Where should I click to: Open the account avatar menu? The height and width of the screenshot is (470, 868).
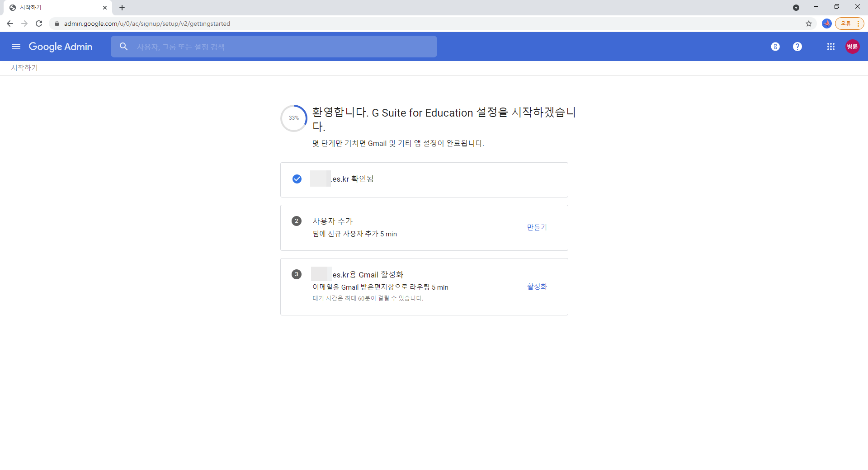coord(853,47)
